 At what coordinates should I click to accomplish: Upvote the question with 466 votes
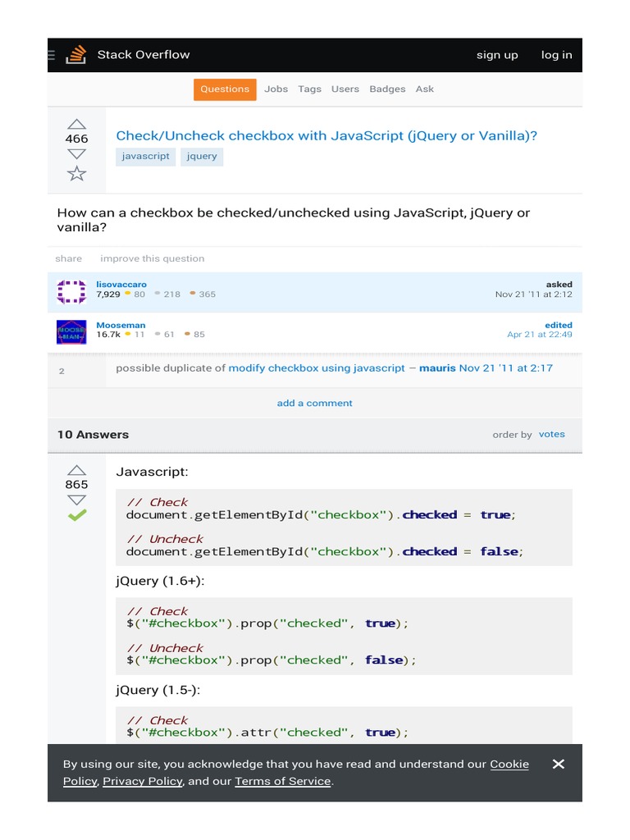pos(76,123)
